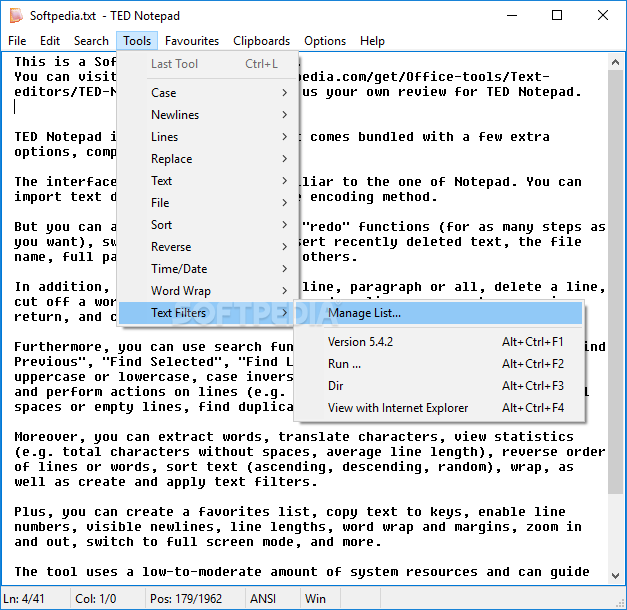Expand the Time/Date submenu
This screenshot has height=610, width=627.
click(208, 269)
